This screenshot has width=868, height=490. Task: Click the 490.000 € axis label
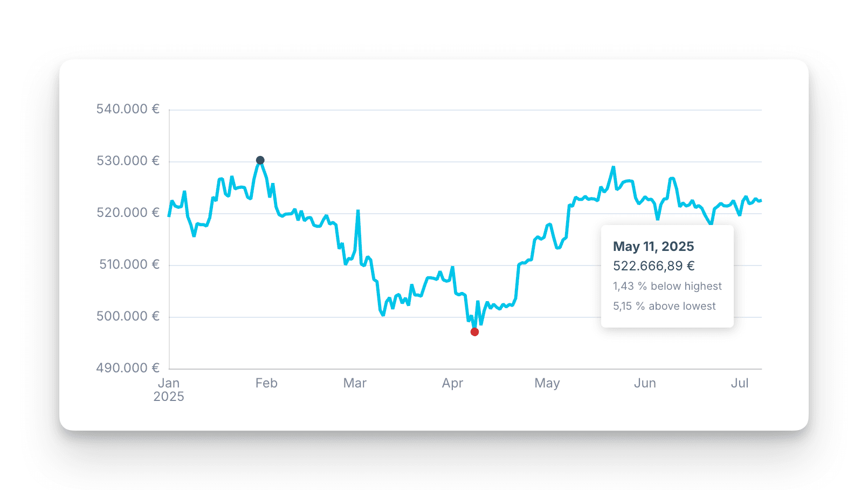(128, 368)
